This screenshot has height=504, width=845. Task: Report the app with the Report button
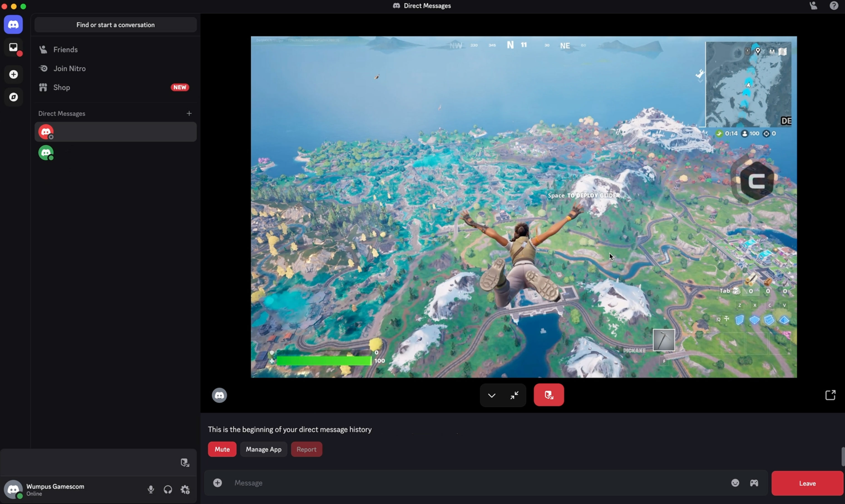(306, 449)
